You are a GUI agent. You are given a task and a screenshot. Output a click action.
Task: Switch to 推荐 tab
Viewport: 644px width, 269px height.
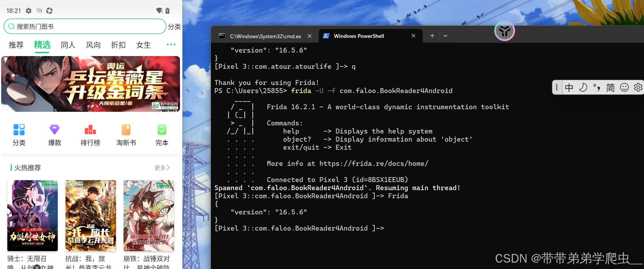coord(16,45)
